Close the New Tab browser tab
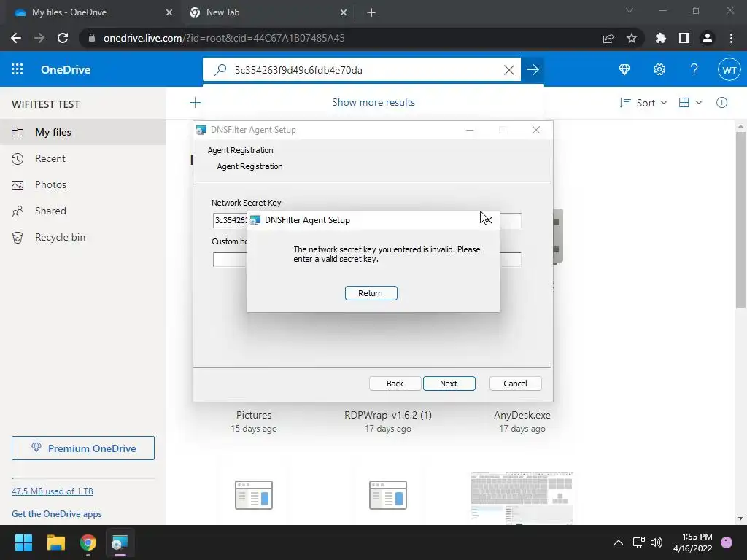747x560 pixels. click(x=344, y=12)
